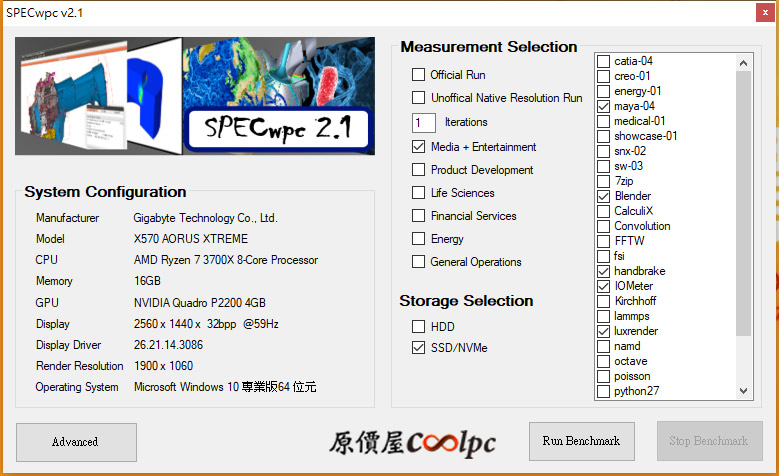
Task: Tick showcase-01 workload
Action: click(603, 136)
